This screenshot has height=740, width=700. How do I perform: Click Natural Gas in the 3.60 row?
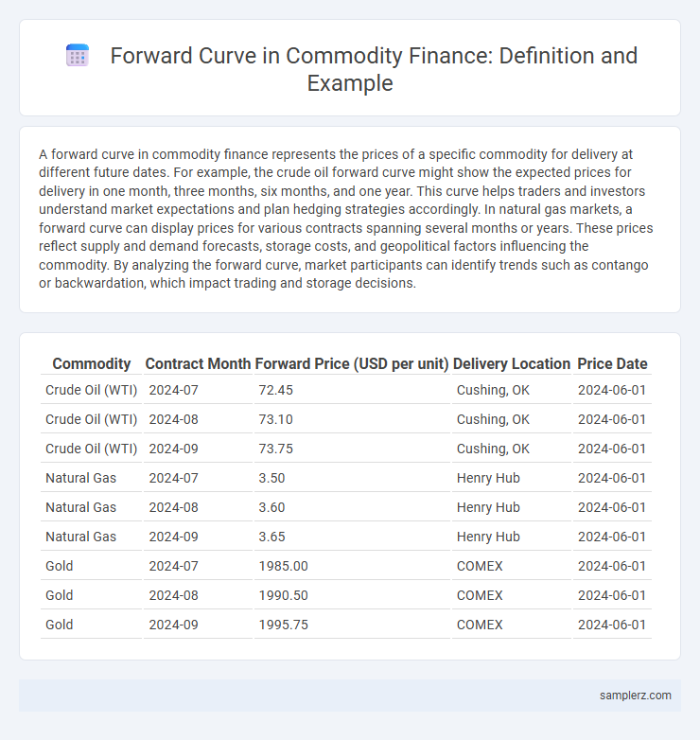pyautogui.click(x=80, y=507)
